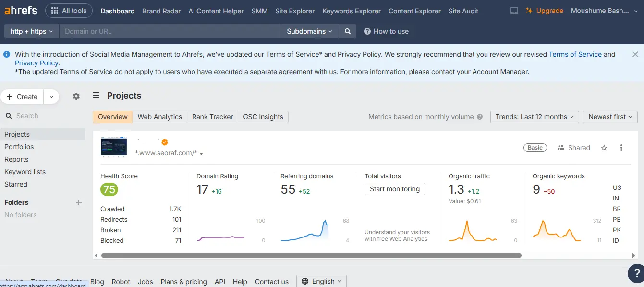Click the Domain Rating chart
This screenshot has width=644, height=287.
[221, 237]
